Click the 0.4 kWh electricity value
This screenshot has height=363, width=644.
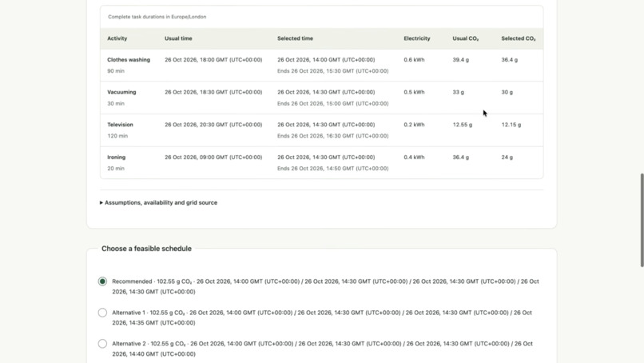[x=414, y=157]
